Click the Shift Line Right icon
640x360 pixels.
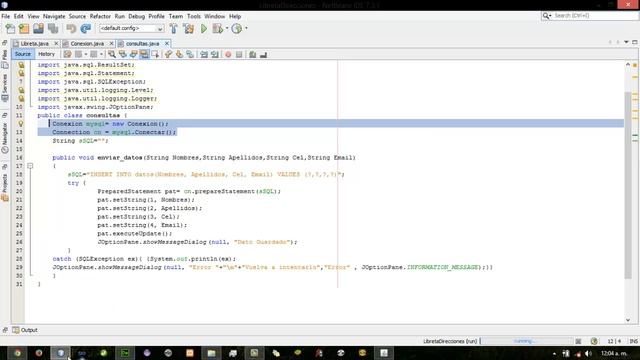[215, 54]
